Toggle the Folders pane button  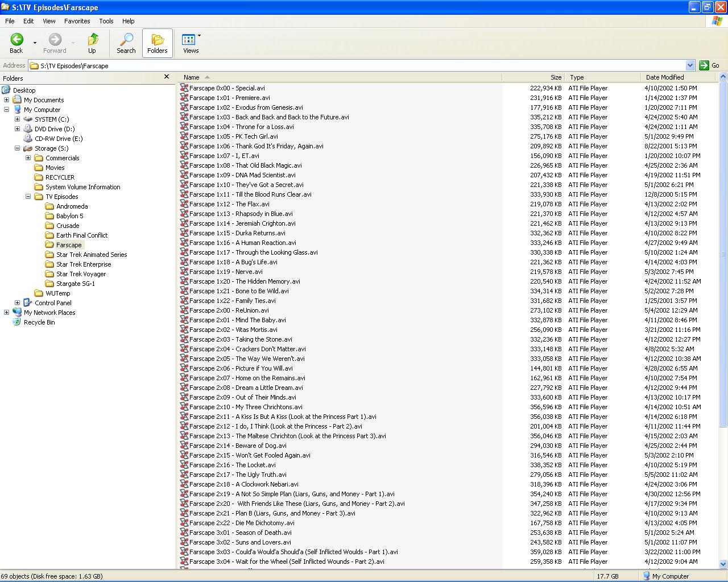click(x=158, y=43)
